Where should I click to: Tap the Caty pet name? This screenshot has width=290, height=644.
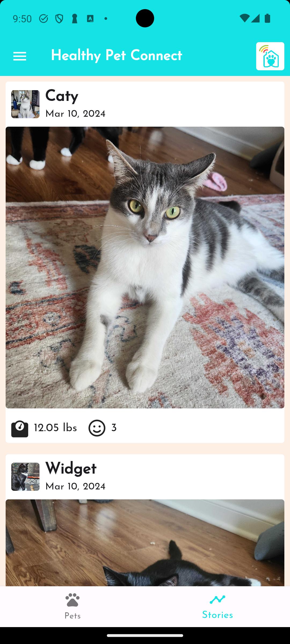[62, 96]
